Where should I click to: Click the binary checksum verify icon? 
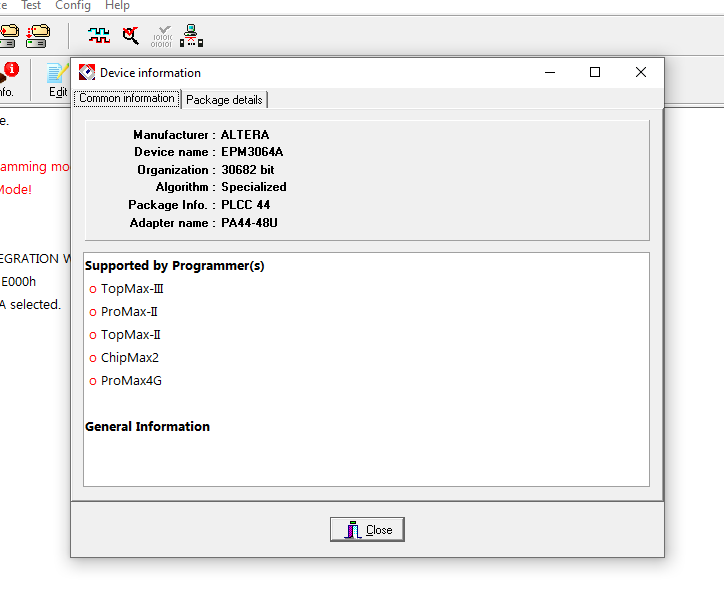click(x=161, y=36)
